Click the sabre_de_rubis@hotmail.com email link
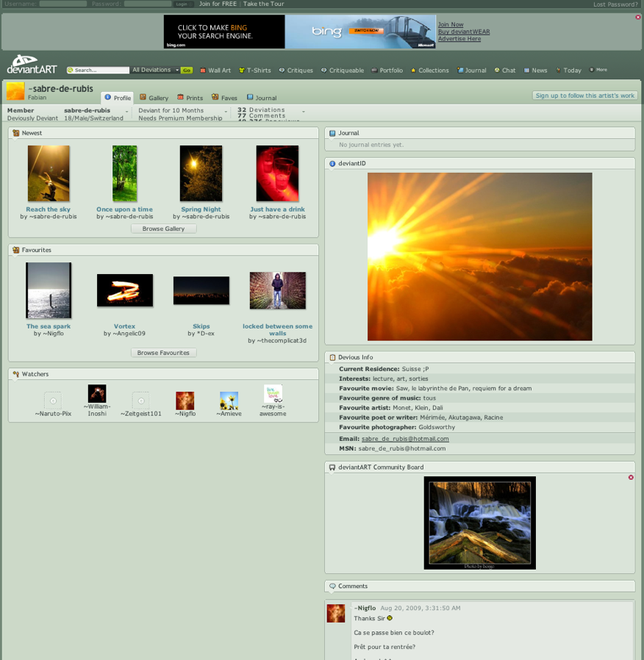Screen dimensions: 644x660 click(405, 439)
